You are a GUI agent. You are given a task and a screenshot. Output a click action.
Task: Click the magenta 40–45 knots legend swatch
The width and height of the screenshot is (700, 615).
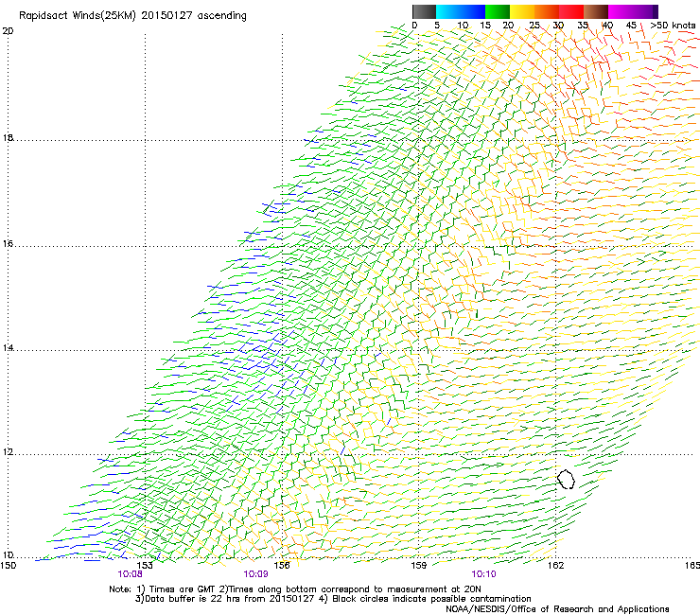(x=621, y=11)
